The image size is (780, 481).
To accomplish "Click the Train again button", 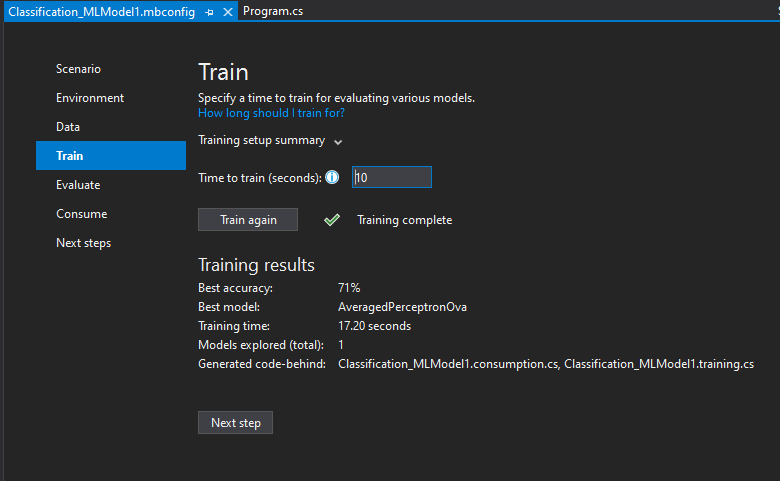I will (248, 219).
